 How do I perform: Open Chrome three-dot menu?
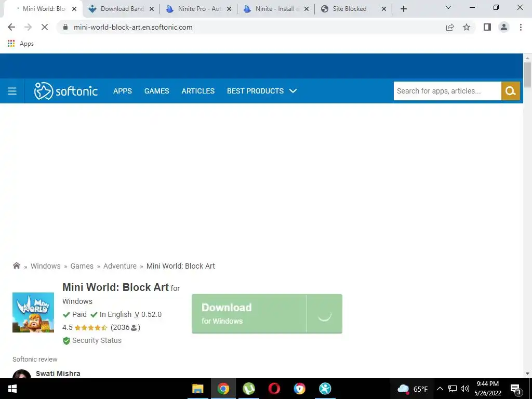tap(521, 27)
